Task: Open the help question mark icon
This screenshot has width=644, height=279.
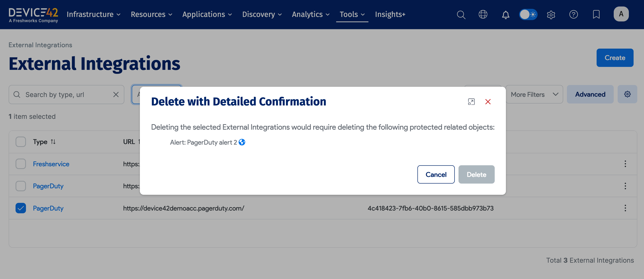Action: pyautogui.click(x=574, y=15)
